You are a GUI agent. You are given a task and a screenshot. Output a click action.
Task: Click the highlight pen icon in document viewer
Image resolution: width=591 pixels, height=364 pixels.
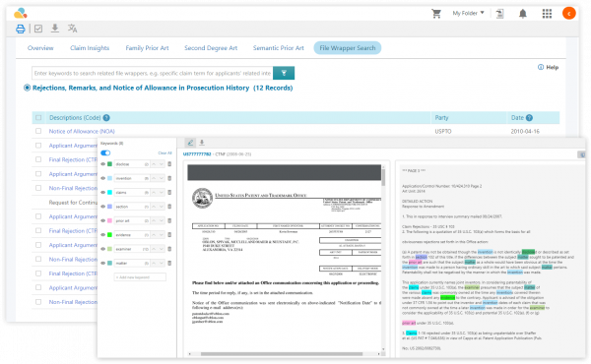pos(190,143)
